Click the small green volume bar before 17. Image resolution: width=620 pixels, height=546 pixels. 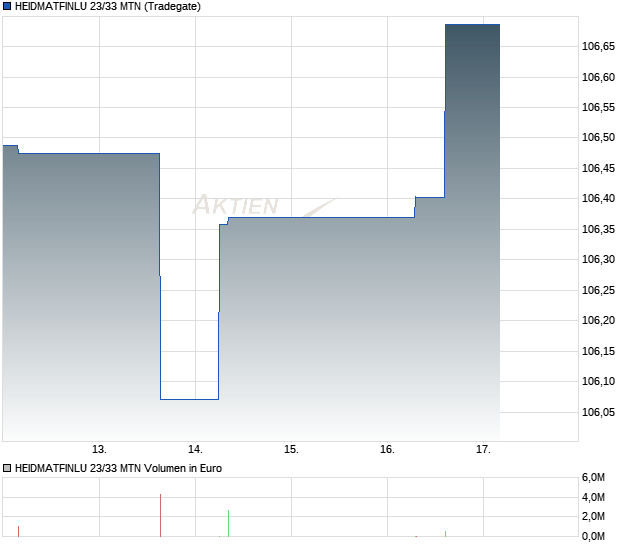pyautogui.click(x=446, y=534)
